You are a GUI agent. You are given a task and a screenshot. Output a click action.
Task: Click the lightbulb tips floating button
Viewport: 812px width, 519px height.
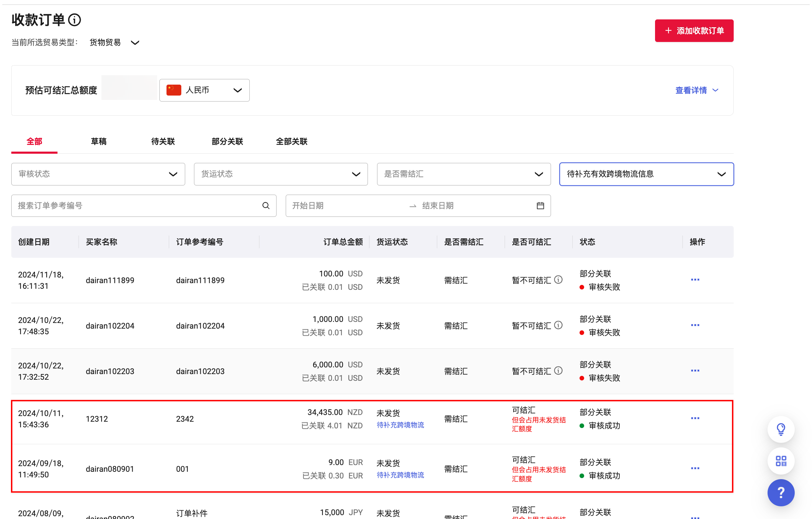pyautogui.click(x=781, y=429)
